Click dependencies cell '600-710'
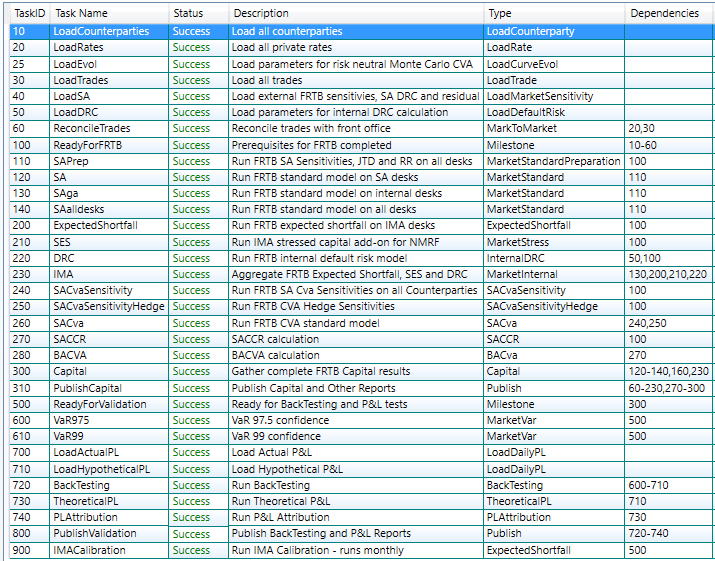Viewport: 715px width, 561px height. 668,485
